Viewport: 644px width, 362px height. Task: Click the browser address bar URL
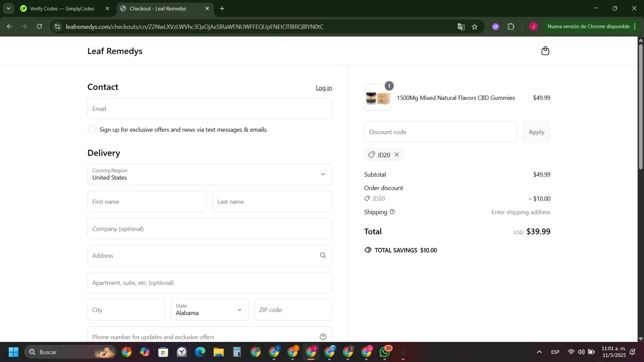point(194,27)
